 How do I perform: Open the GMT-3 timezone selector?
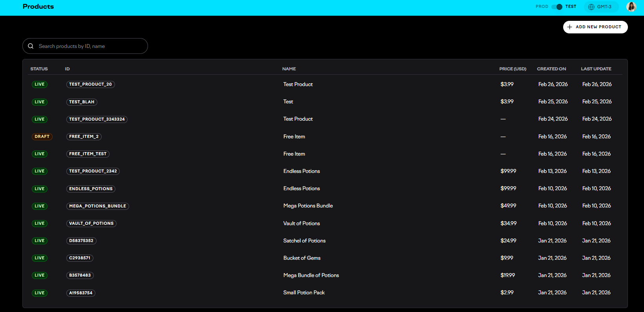[x=601, y=7]
